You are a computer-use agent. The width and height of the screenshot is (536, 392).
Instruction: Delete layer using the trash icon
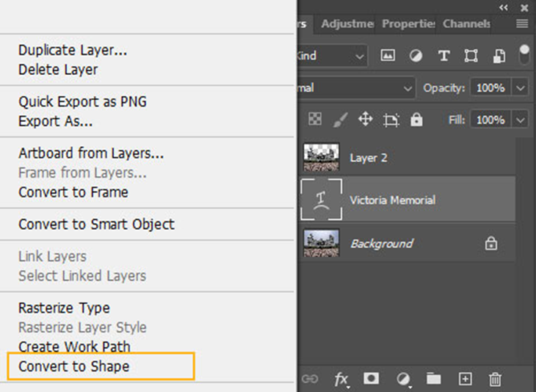coord(496,379)
